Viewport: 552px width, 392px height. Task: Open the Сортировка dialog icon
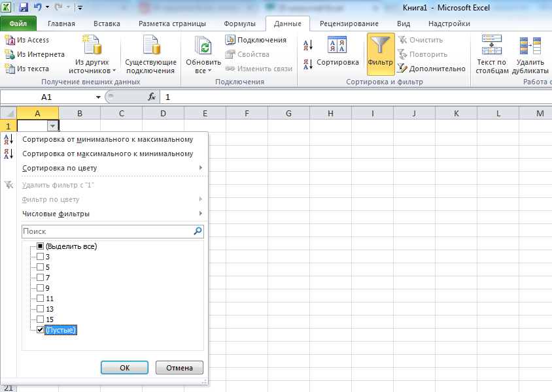point(337,44)
